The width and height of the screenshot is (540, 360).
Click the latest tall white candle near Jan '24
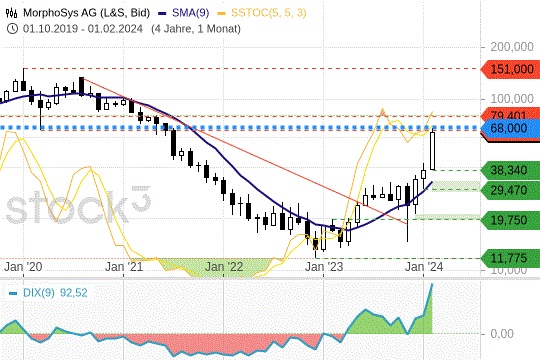(433, 151)
